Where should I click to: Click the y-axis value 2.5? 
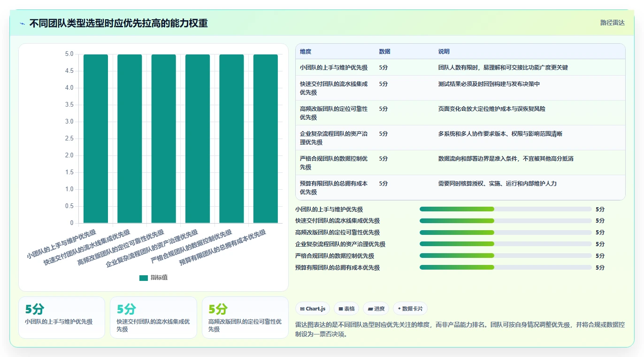tap(69, 139)
